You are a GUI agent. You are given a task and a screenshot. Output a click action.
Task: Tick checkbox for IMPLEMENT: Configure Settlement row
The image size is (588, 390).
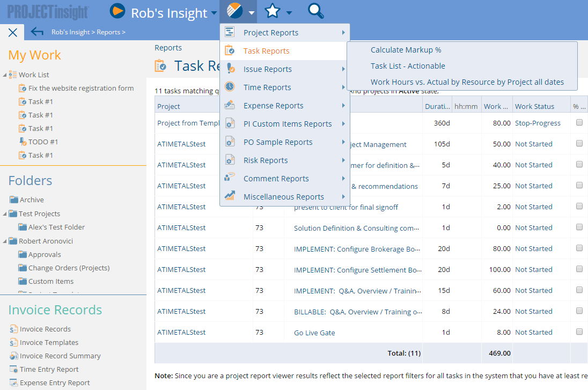click(579, 269)
